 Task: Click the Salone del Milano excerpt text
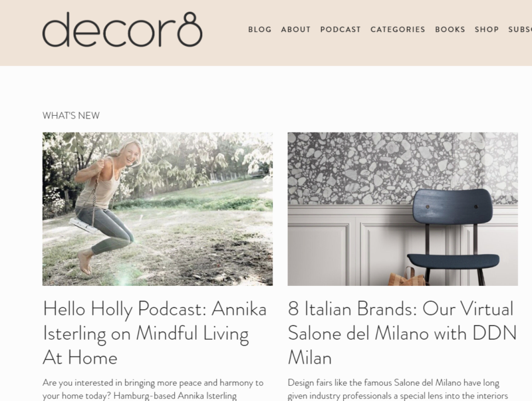click(x=398, y=390)
